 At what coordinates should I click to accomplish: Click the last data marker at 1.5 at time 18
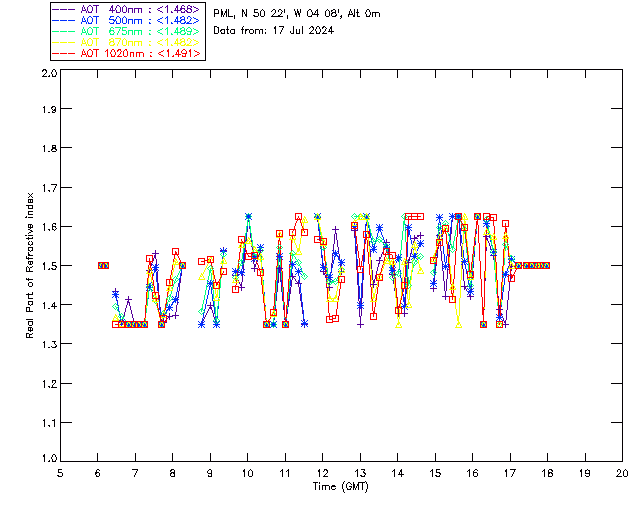click(x=547, y=265)
